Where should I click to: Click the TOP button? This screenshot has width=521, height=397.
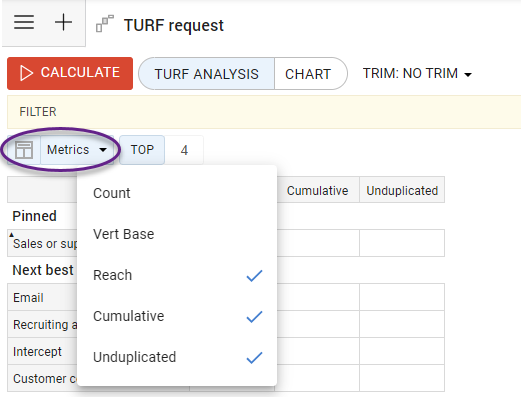pyautogui.click(x=142, y=150)
